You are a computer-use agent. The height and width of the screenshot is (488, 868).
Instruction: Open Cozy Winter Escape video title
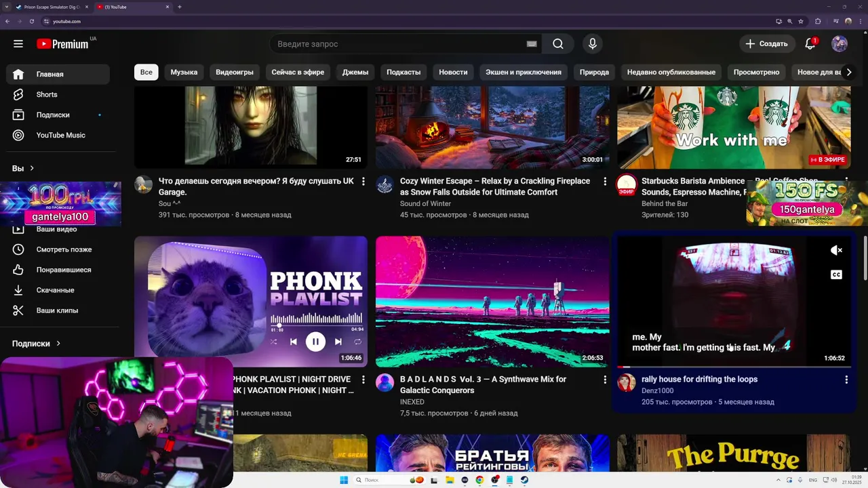tap(495, 186)
